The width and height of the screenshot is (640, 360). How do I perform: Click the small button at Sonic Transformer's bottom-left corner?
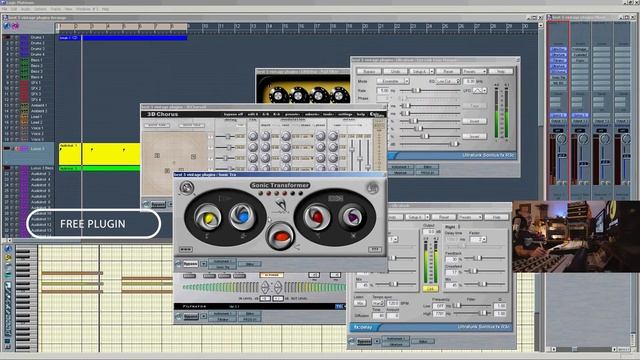(x=186, y=249)
